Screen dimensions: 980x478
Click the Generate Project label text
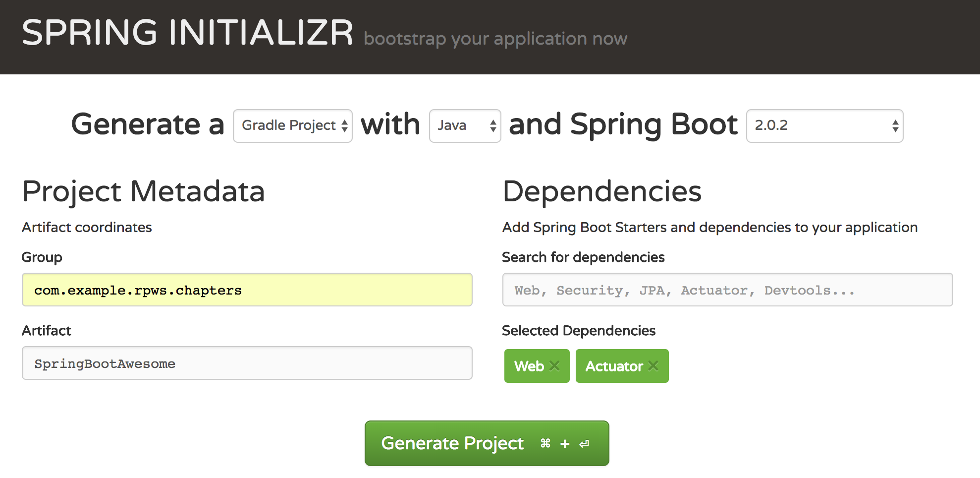[x=452, y=443]
